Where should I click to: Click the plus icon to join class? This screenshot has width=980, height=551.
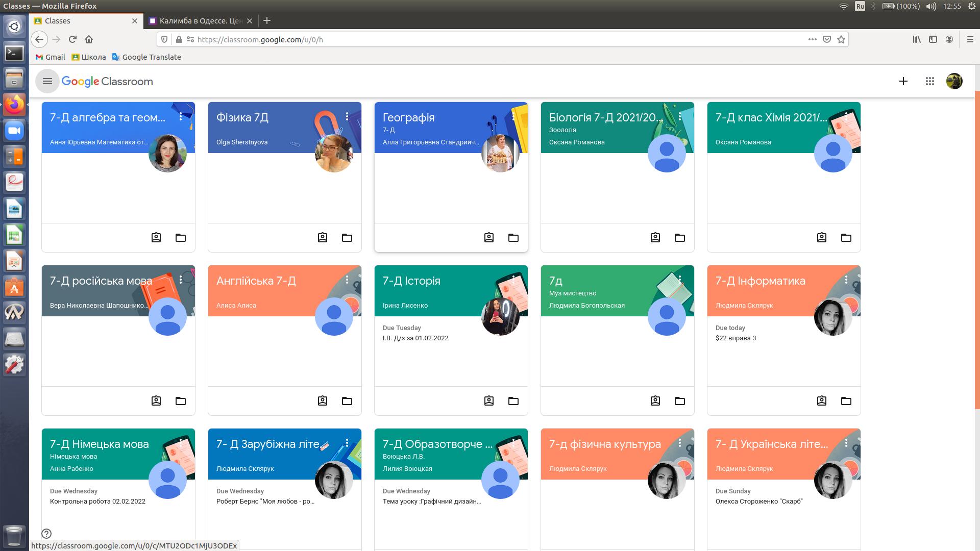point(903,81)
